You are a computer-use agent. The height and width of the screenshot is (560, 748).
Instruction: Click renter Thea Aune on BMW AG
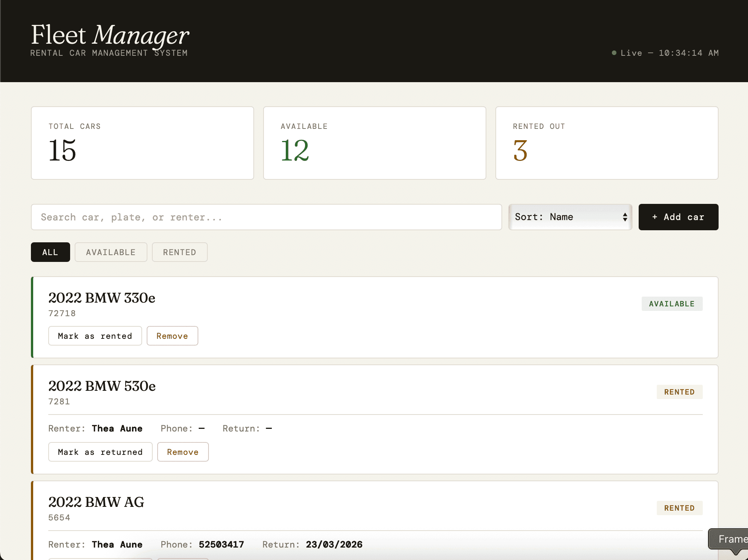pyautogui.click(x=117, y=545)
